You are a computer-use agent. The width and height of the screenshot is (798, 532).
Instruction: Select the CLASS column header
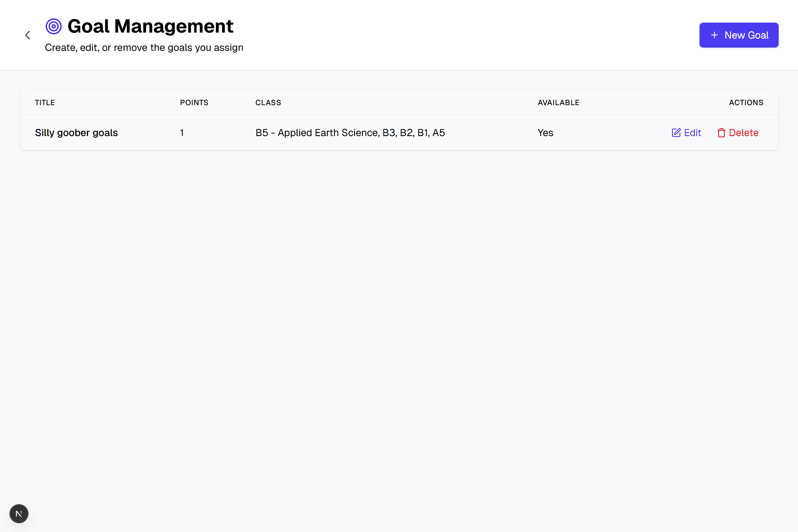(268, 102)
